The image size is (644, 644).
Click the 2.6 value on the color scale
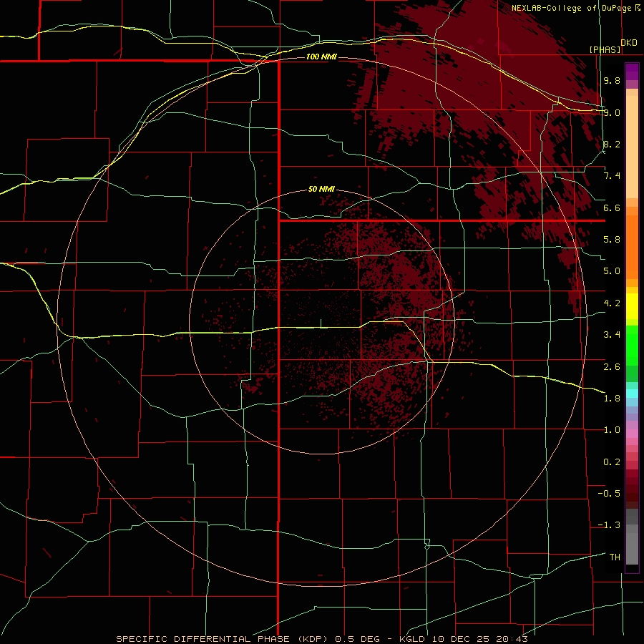coord(612,367)
